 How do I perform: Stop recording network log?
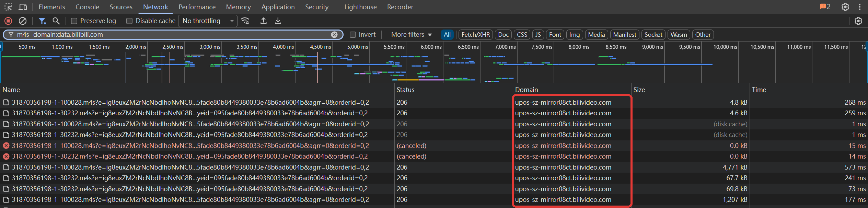8,21
